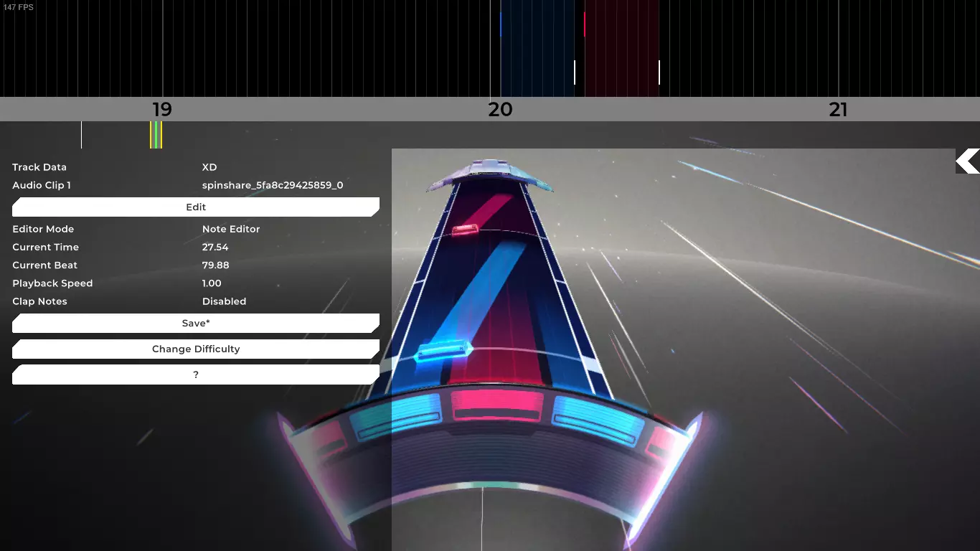Click the Editor Mode value Note Editor
This screenshot has height=551, width=980.
(231, 229)
